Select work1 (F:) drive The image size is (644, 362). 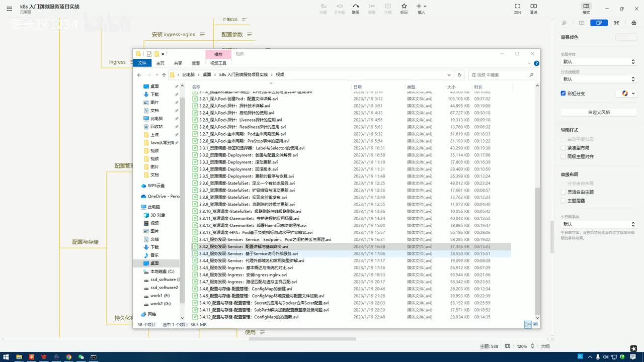coord(160,296)
